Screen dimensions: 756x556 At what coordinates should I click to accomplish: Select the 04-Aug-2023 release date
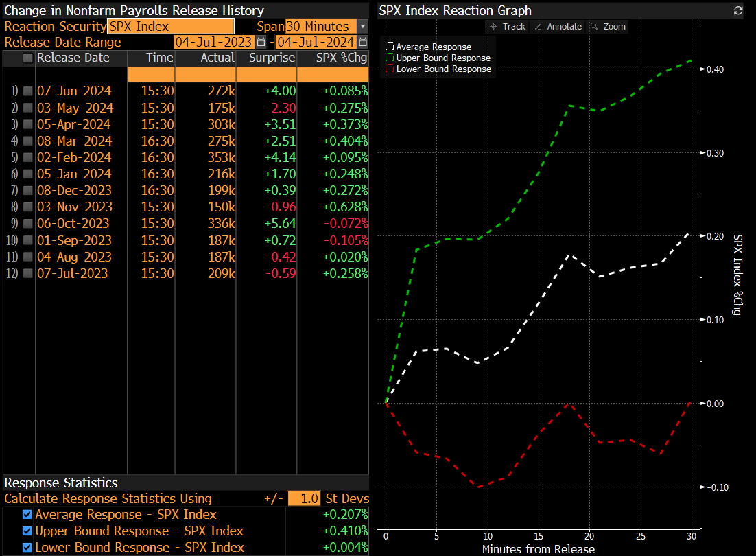[74, 257]
